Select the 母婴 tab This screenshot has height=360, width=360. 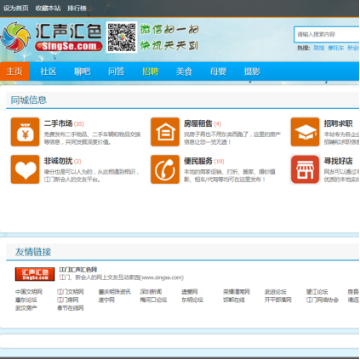point(218,71)
